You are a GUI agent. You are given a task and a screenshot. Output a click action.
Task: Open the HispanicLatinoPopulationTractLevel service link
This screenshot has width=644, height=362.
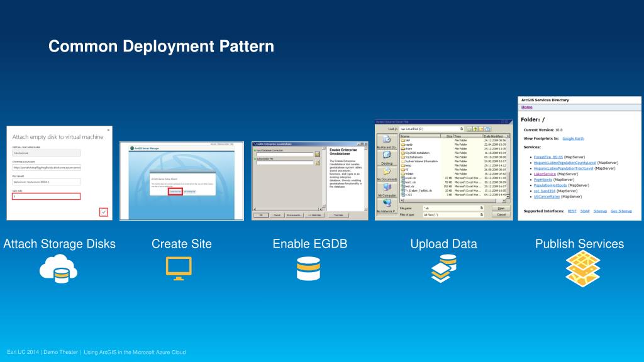coord(563,168)
